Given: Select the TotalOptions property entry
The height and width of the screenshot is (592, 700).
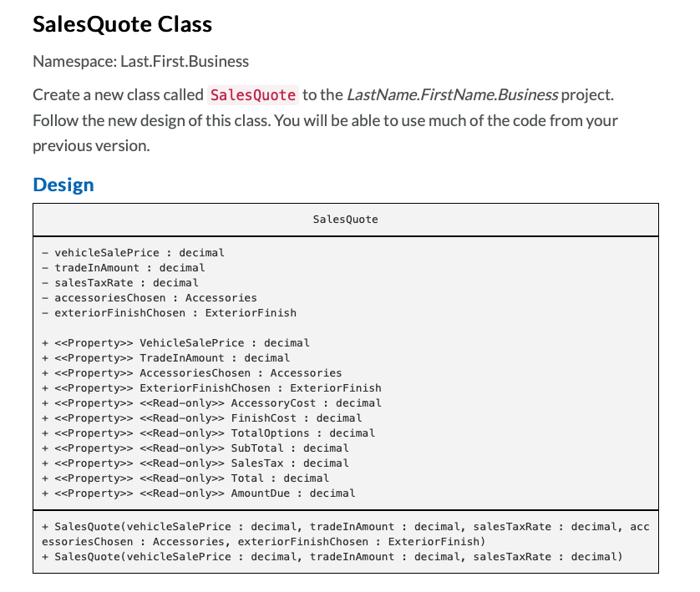Looking at the screenshot, I should tap(207, 433).
